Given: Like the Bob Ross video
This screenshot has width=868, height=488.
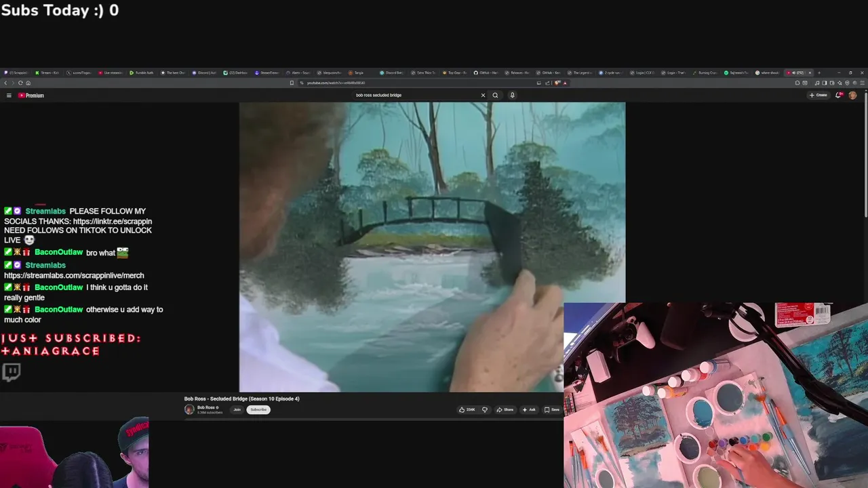Looking at the screenshot, I should pyautogui.click(x=467, y=409).
